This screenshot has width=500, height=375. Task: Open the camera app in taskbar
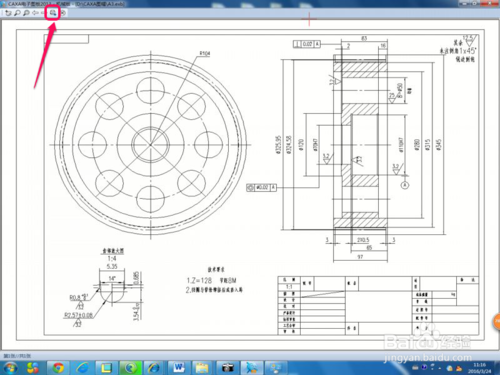[x=228, y=368]
